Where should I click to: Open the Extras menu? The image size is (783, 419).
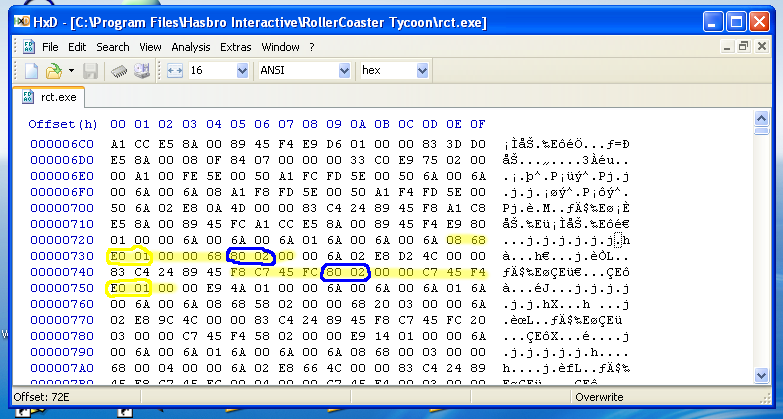tap(236, 47)
